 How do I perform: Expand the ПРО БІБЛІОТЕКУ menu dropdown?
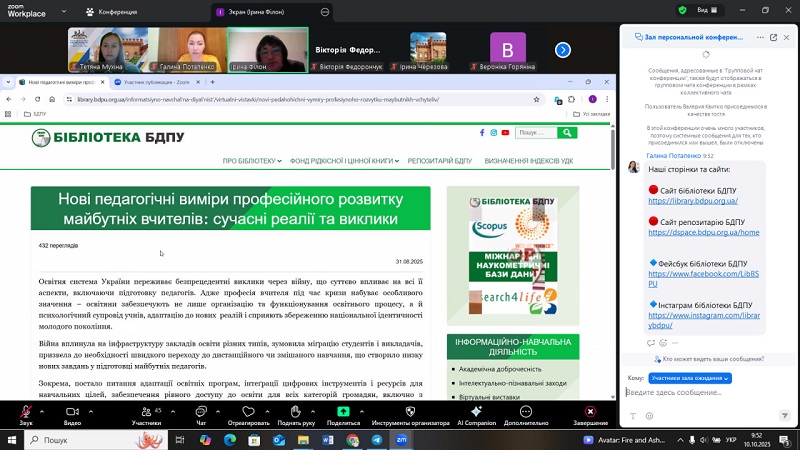point(252,161)
